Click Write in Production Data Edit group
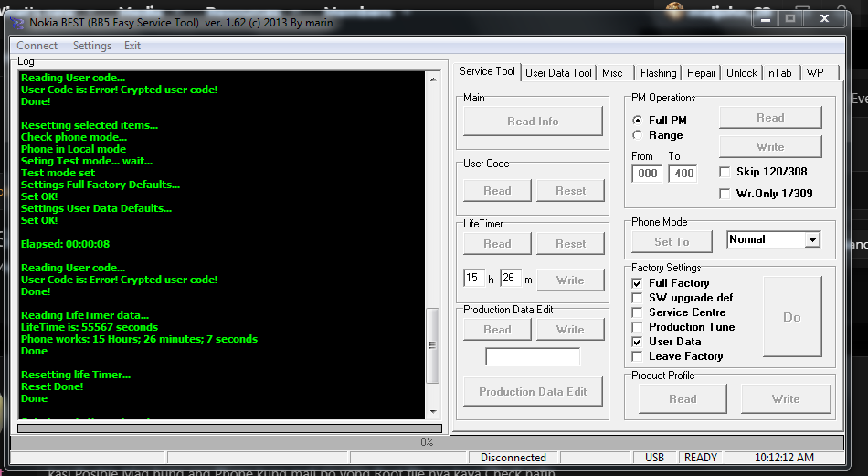 pyautogui.click(x=570, y=329)
